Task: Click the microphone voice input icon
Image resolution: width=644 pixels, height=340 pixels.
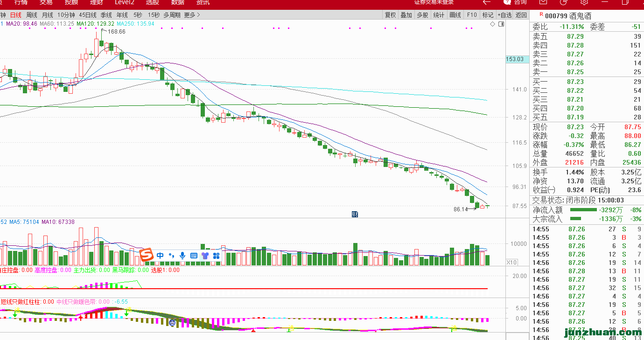Action: tap(182, 256)
